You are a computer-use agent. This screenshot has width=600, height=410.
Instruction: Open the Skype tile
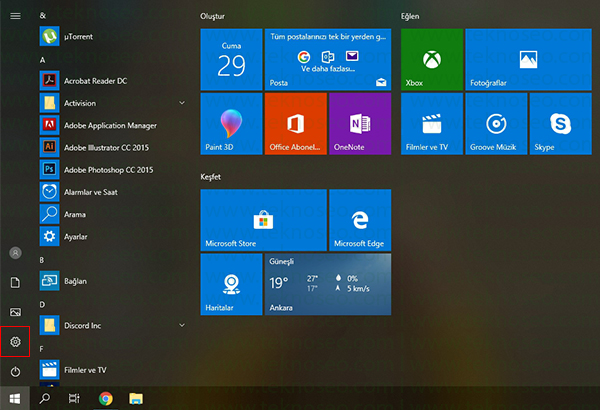click(561, 124)
